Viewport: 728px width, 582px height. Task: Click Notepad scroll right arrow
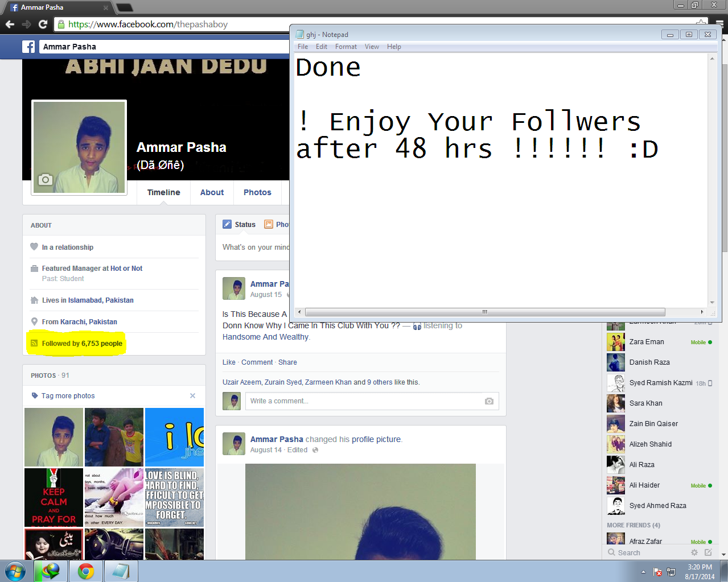[x=702, y=312]
